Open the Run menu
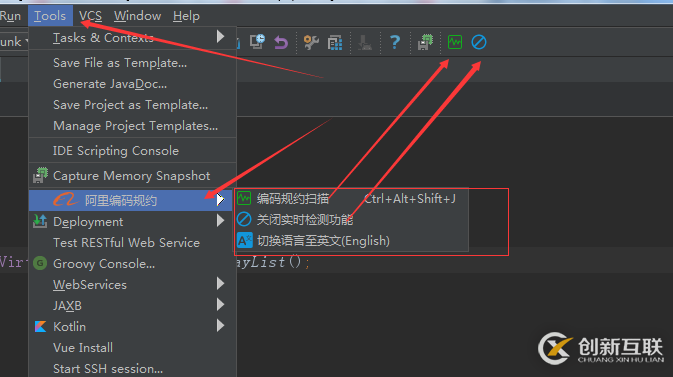Screen dimensions: 673x377 (x=10, y=16)
